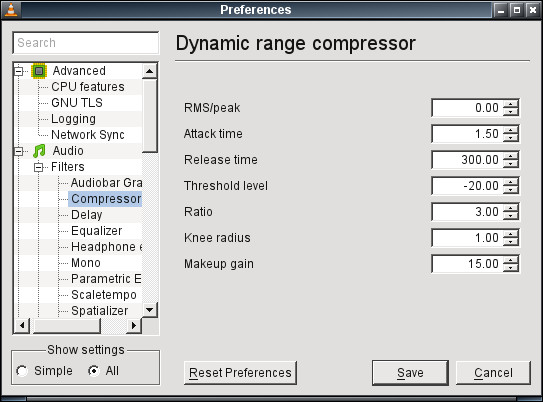This screenshot has width=543, height=402.
Task: Click the tree scroll up arrow
Action: (150, 71)
